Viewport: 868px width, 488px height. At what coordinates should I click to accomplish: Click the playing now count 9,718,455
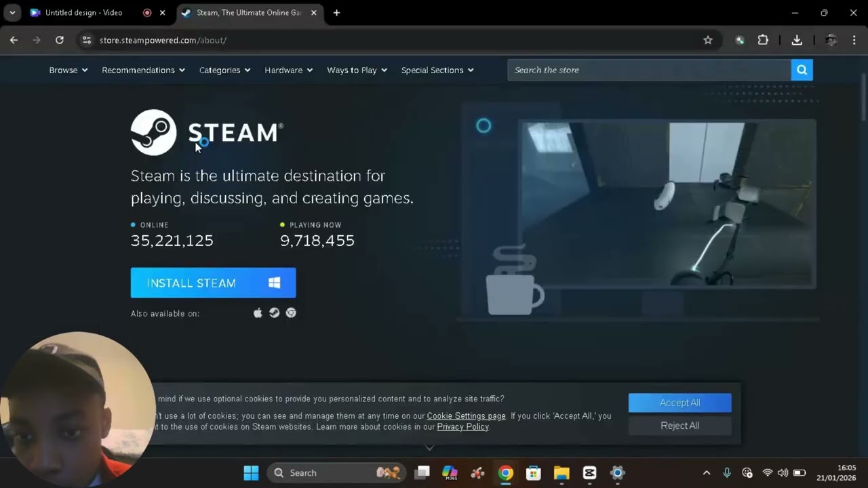(x=317, y=241)
